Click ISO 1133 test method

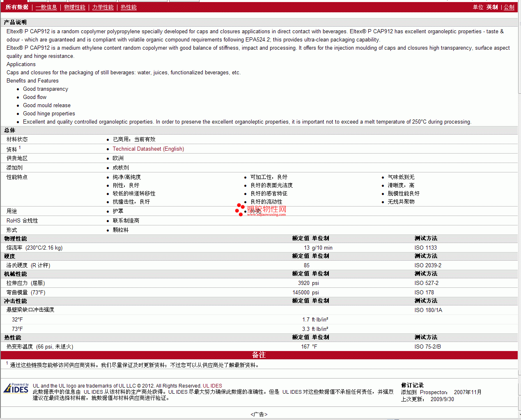[426, 248]
